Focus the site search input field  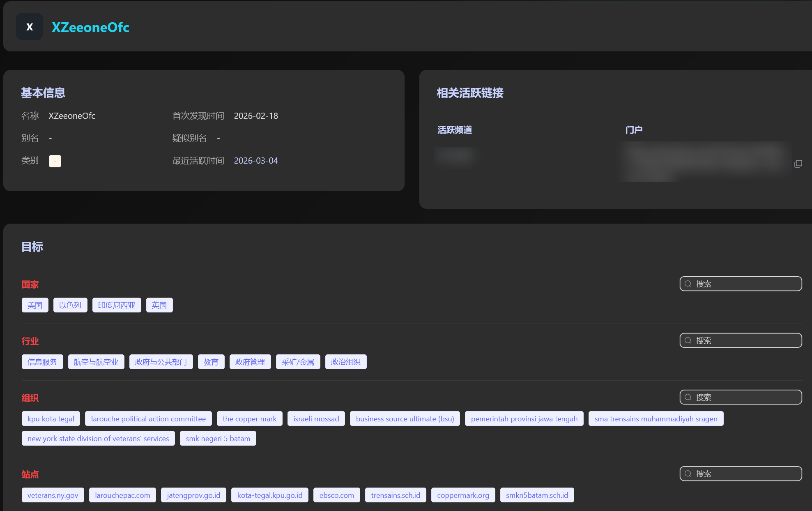click(745, 474)
